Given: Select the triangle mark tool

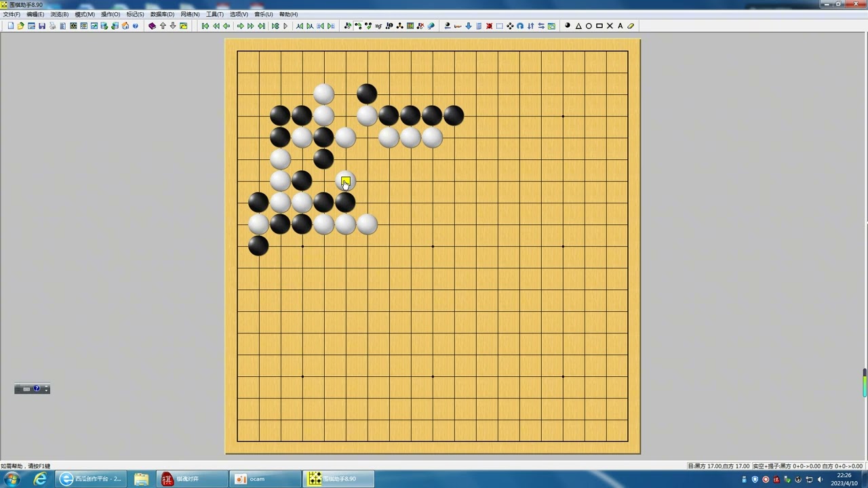Looking at the screenshot, I should tap(578, 26).
